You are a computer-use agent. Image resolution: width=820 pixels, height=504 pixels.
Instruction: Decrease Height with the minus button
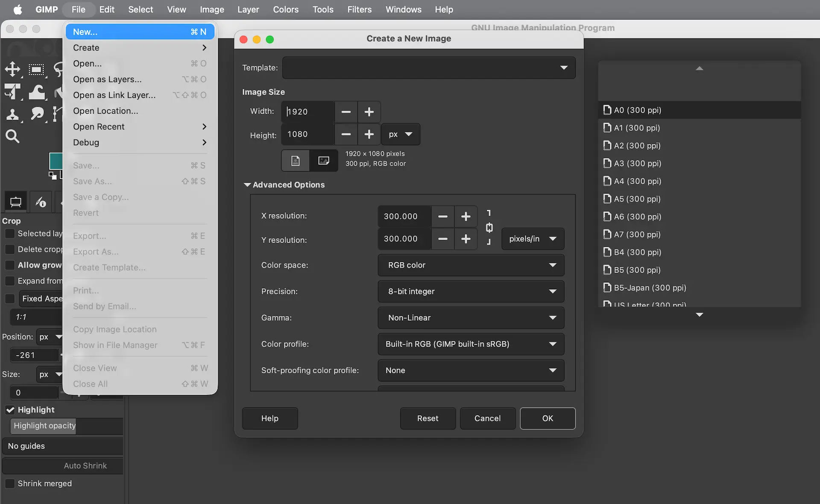(346, 135)
